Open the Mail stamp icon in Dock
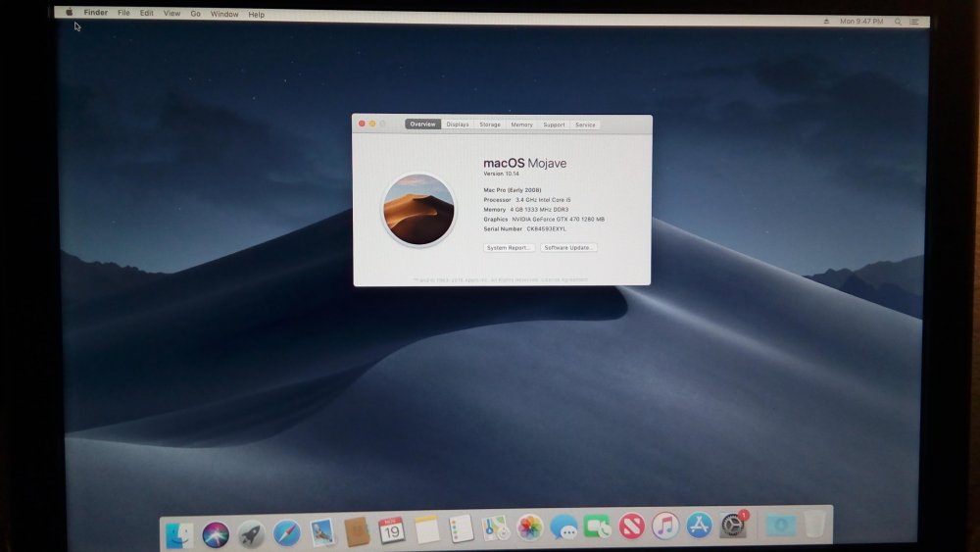Screen dimensions: 980x552 pos(322,532)
